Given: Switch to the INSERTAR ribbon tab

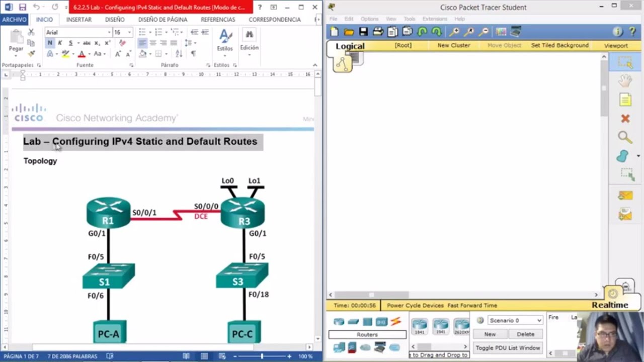Looking at the screenshot, I should point(79,19).
